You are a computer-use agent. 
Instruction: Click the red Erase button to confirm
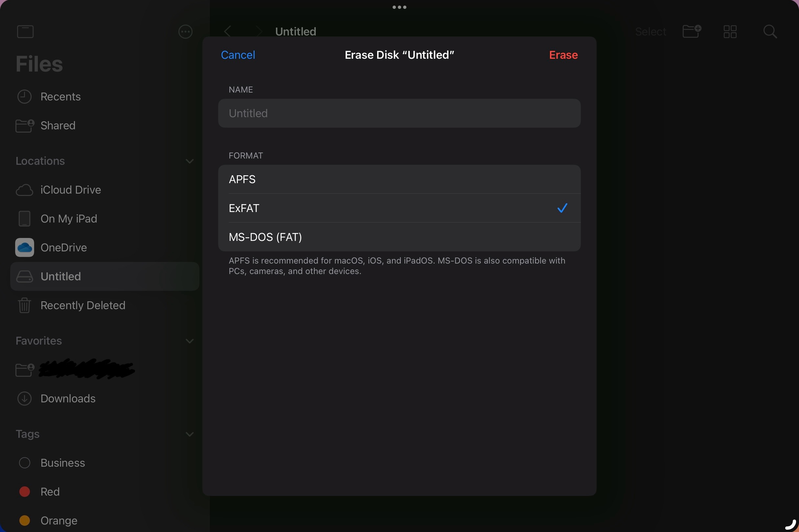[562, 54]
